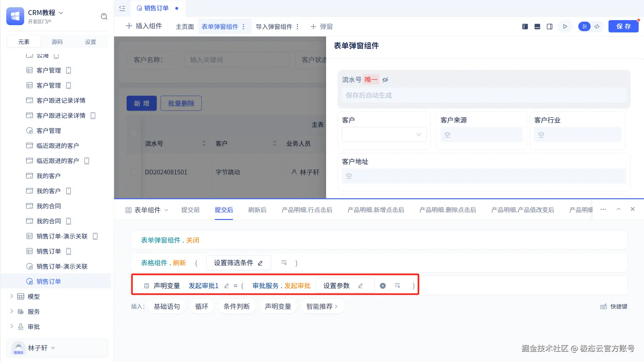Check the DD2024081501 row checkbox

coord(134,172)
